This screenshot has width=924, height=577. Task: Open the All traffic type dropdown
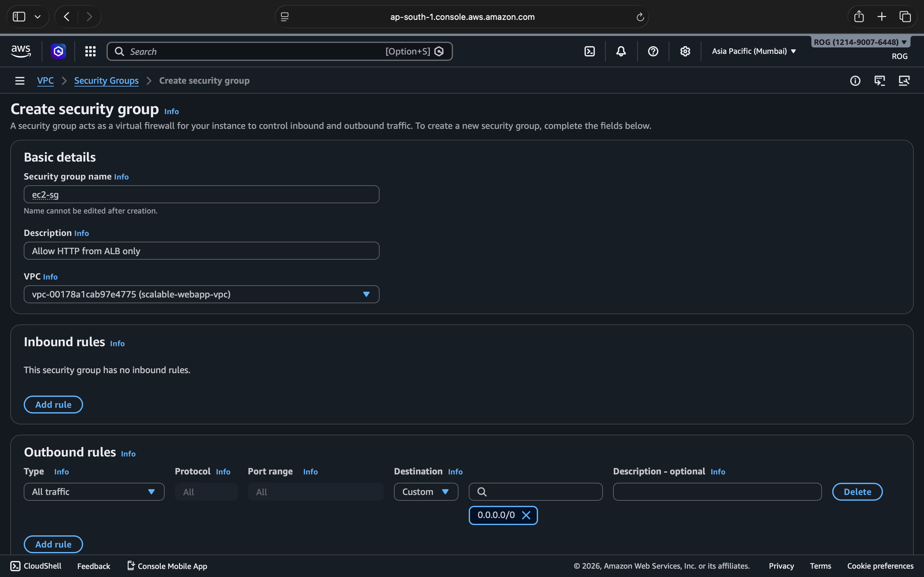coord(94,491)
